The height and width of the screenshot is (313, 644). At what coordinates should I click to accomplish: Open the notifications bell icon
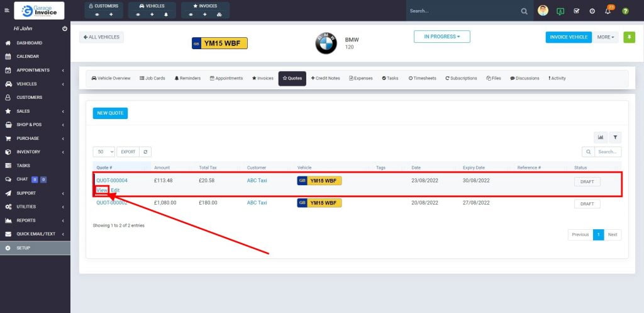[x=608, y=11]
